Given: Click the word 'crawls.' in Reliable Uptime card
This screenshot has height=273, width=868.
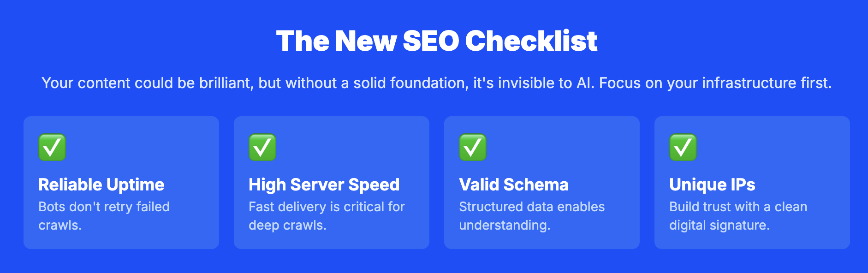Looking at the screenshot, I should click(x=60, y=225).
